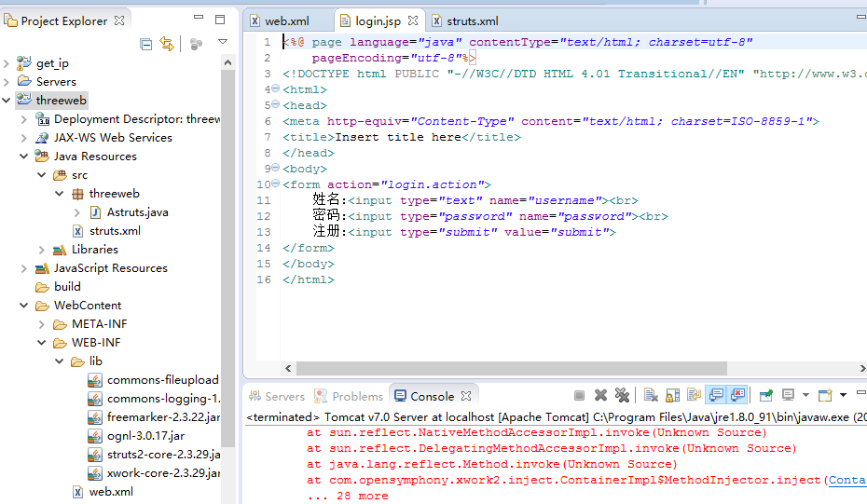The image size is (867, 504).
Task: Click editor horizontal scrollbar thumb
Action: click(512, 368)
